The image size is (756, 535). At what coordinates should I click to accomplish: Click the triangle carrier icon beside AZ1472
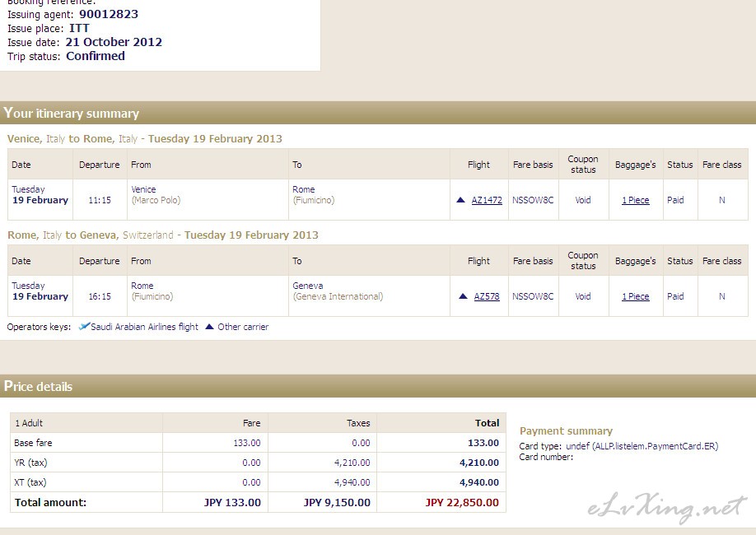click(x=460, y=199)
